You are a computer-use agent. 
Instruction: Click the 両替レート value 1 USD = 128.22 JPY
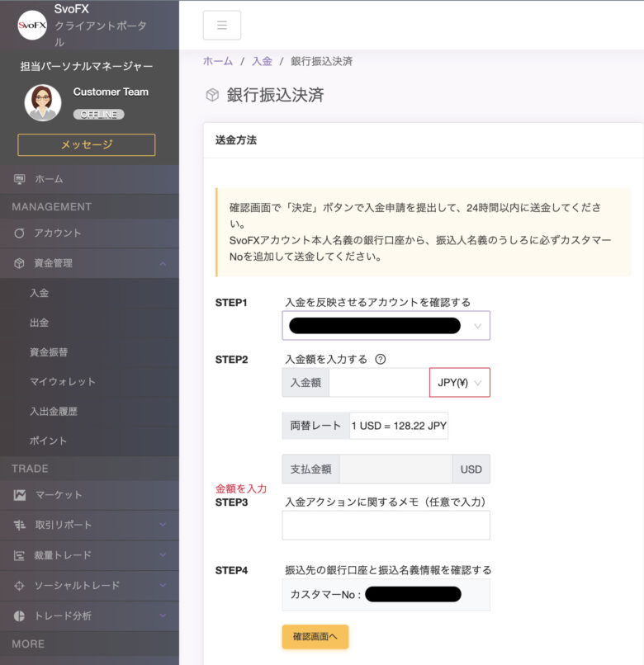point(399,426)
